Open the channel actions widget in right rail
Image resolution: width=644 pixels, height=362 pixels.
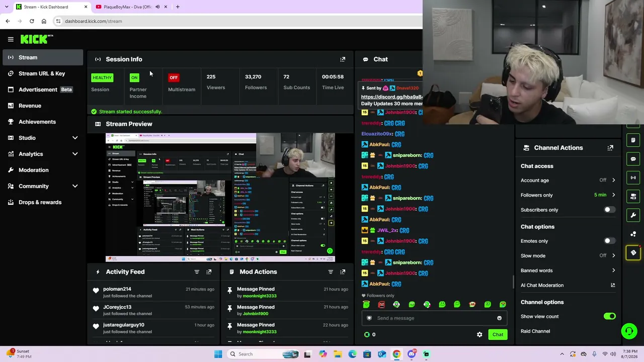point(633,197)
